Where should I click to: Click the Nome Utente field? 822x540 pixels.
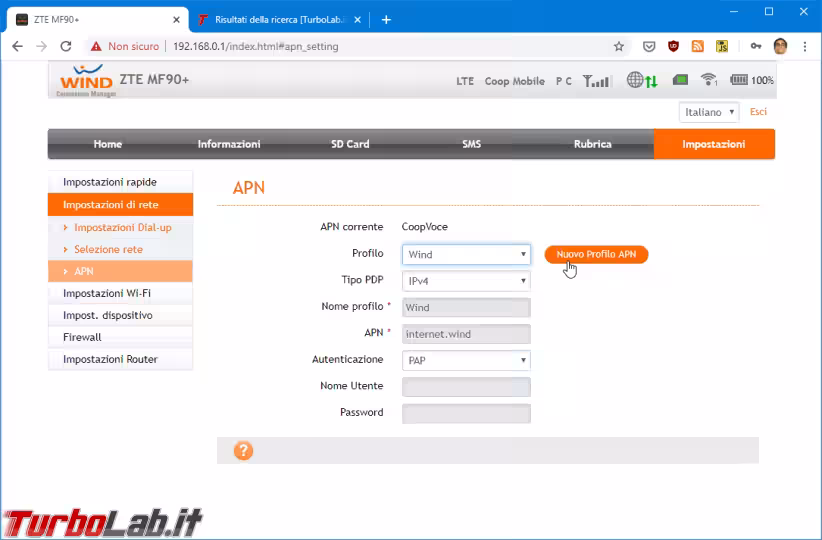pyautogui.click(x=466, y=387)
